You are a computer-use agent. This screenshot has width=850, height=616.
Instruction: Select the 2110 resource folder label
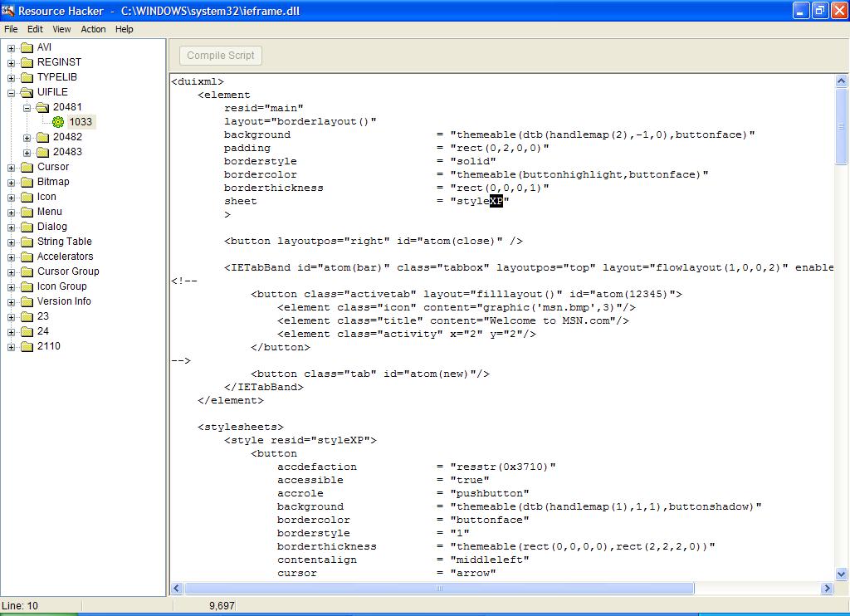49,346
